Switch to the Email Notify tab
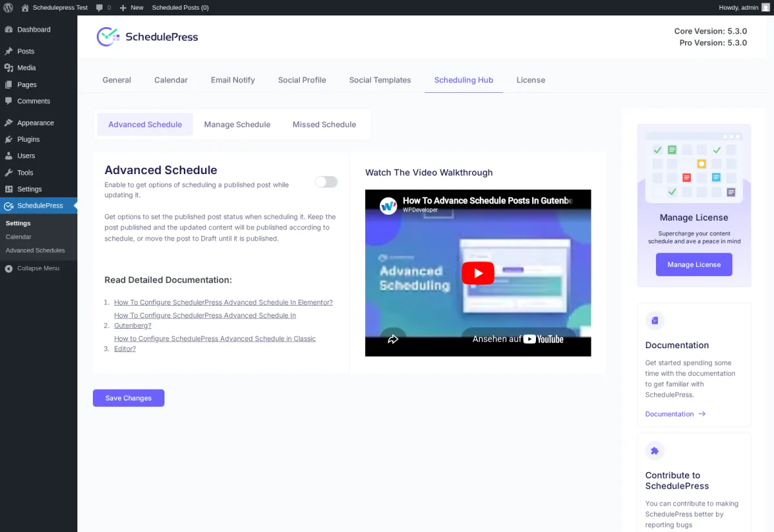This screenshot has width=774, height=532. [x=233, y=80]
